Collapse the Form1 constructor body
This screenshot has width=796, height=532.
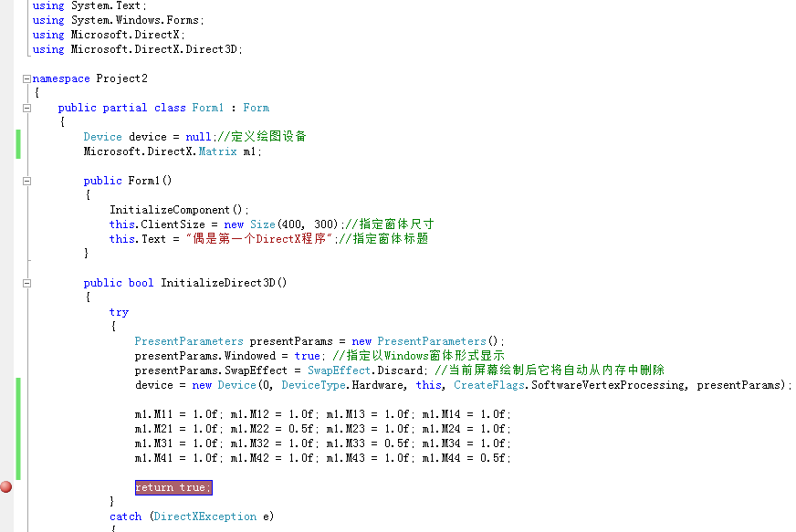coord(26,180)
